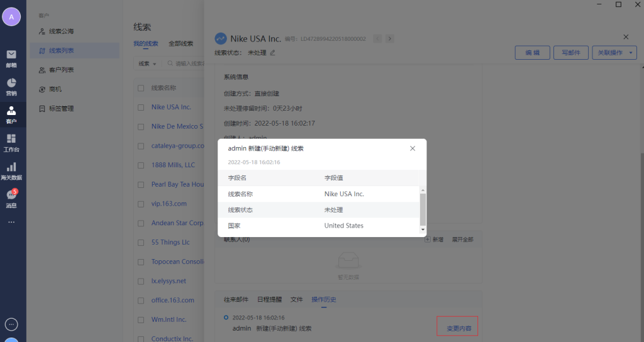Viewport: 644px width, 342px height.
Task: Open the 线索 search type dropdown
Action: point(148,63)
